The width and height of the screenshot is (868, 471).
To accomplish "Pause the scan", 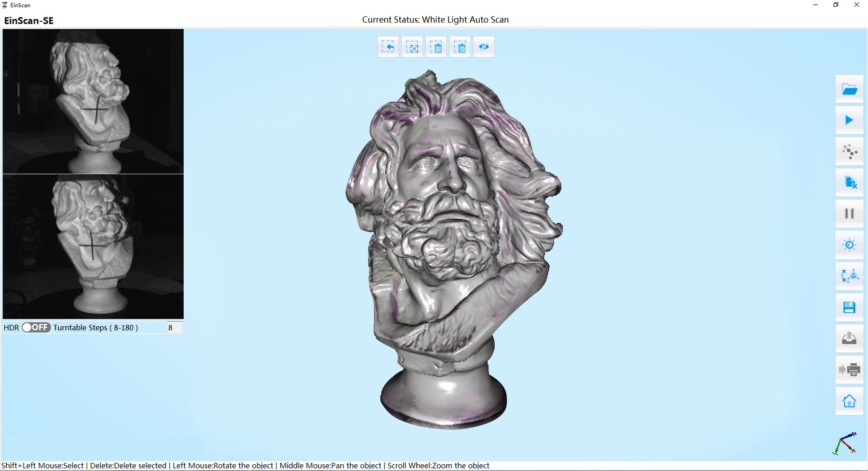I will point(849,214).
